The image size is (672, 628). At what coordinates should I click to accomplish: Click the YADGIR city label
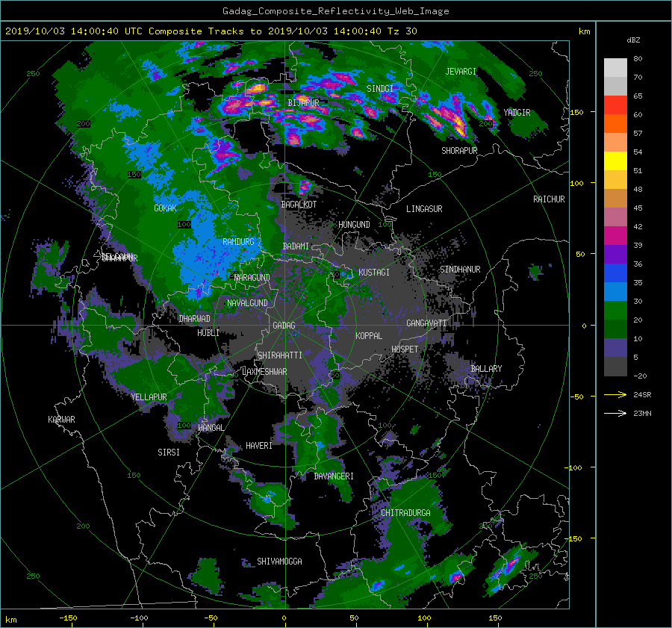click(x=517, y=113)
